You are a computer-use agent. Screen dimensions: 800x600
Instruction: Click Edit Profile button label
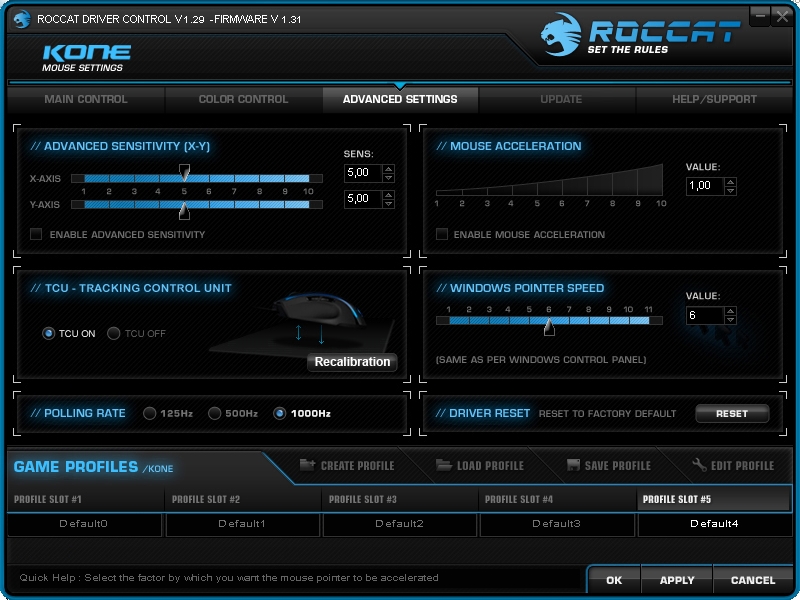[742, 466]
